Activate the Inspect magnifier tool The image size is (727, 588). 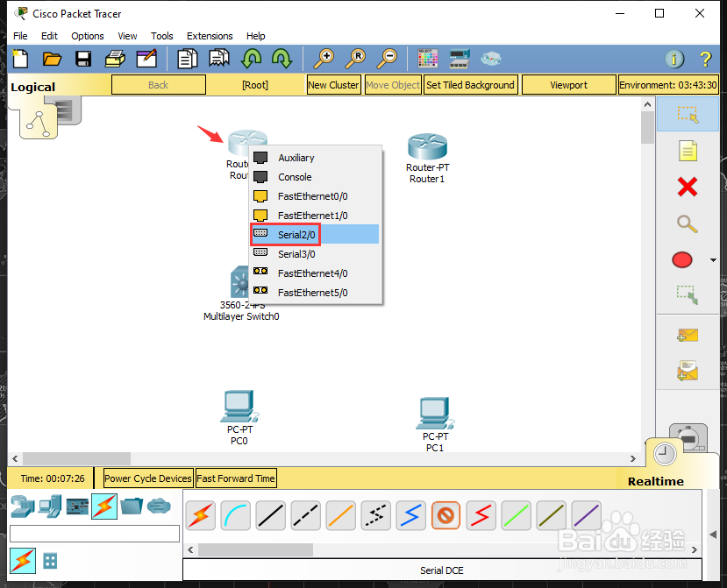pos(688,223)
